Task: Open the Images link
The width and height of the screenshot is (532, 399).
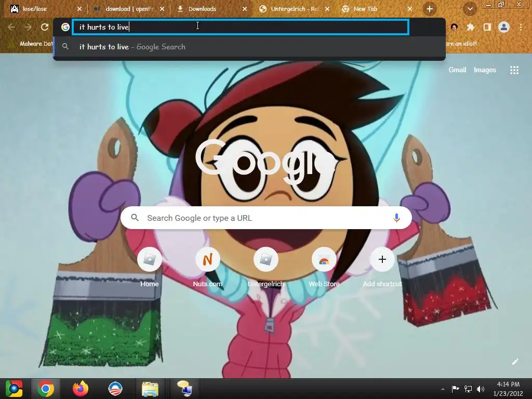Action: [485, 70]
